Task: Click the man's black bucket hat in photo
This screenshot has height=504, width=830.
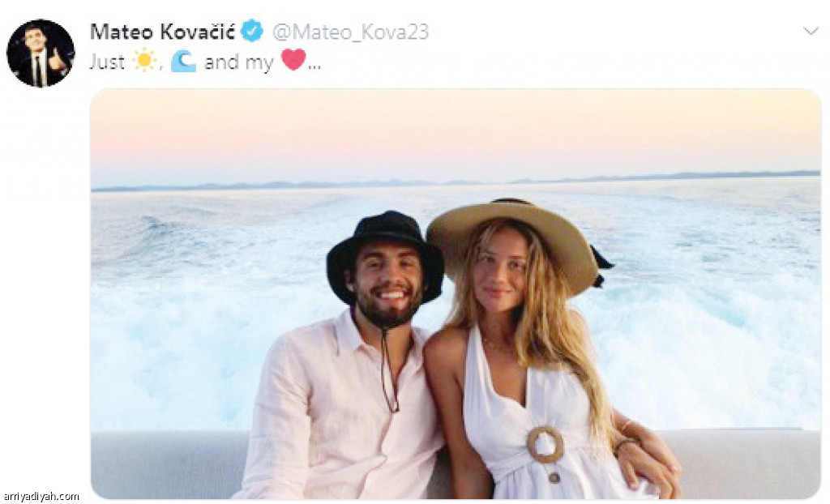Action: pyautogui.click(x=385, y=250)
